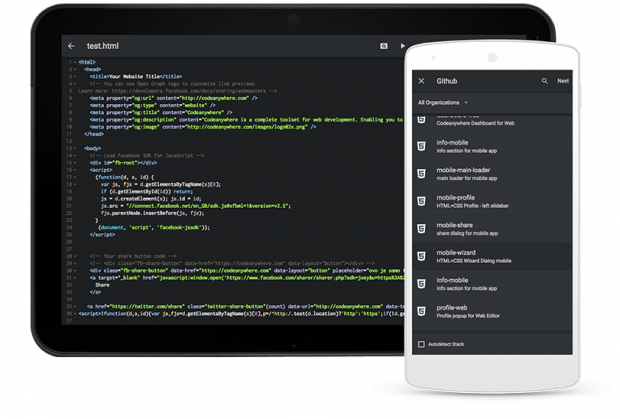Select the HTML5 icon beside mobile-main-loader
This screenshot has height=419, width=620.
click(x=422, y=174)
